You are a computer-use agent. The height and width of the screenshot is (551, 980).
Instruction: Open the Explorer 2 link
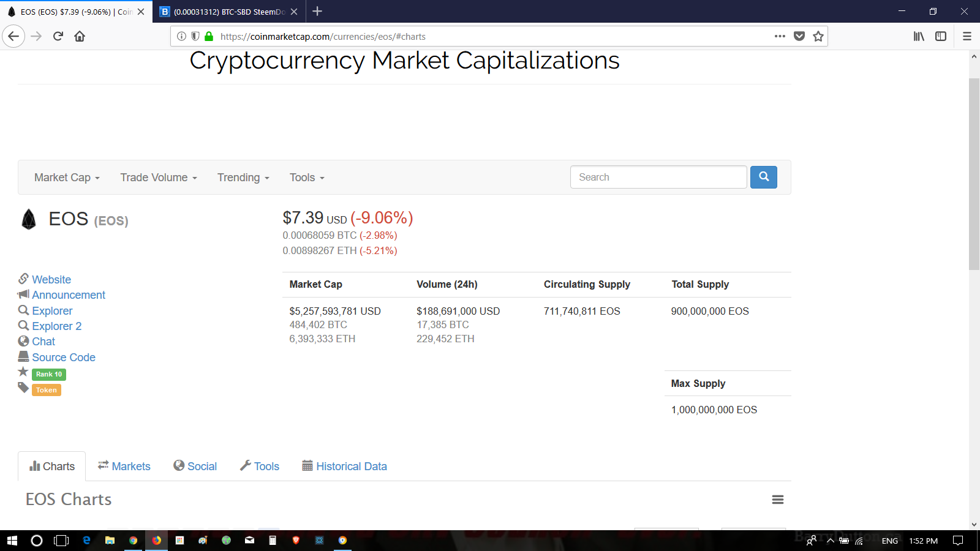[57, 326]
